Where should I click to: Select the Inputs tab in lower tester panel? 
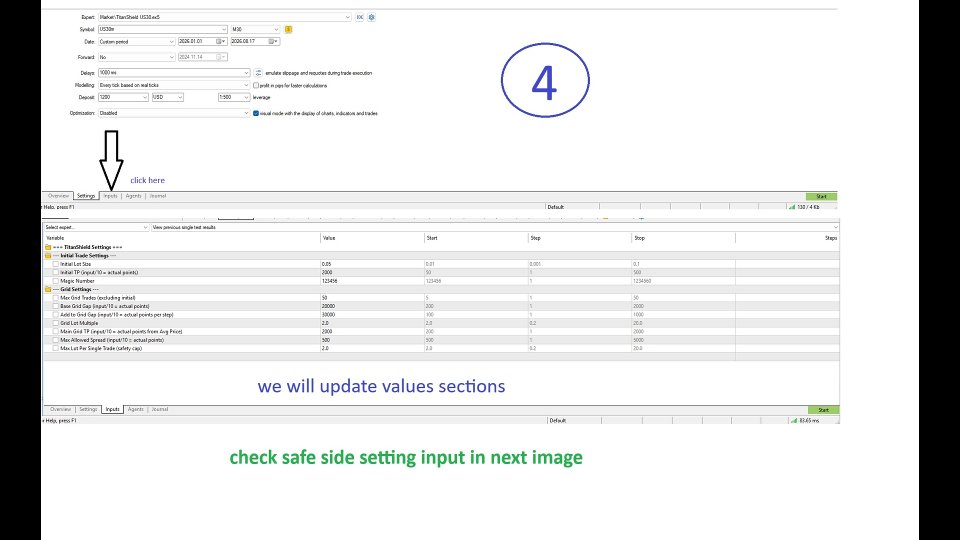click(x=113, y=409)
